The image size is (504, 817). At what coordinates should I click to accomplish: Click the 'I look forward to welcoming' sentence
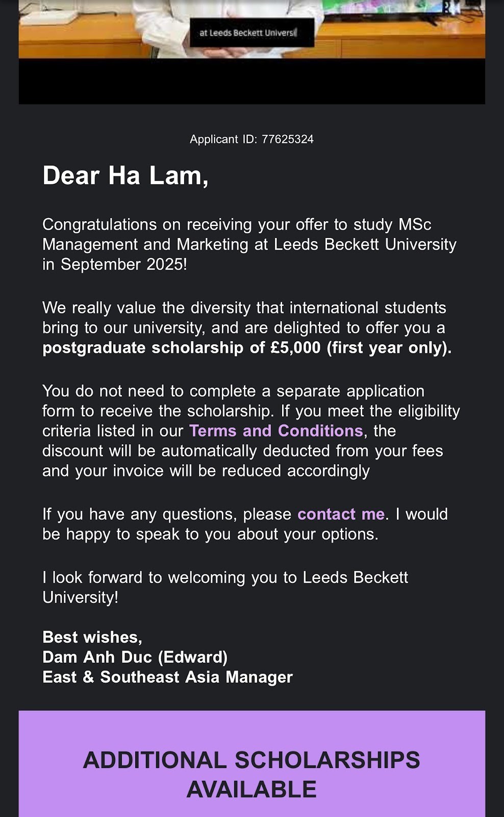[225, 578]
